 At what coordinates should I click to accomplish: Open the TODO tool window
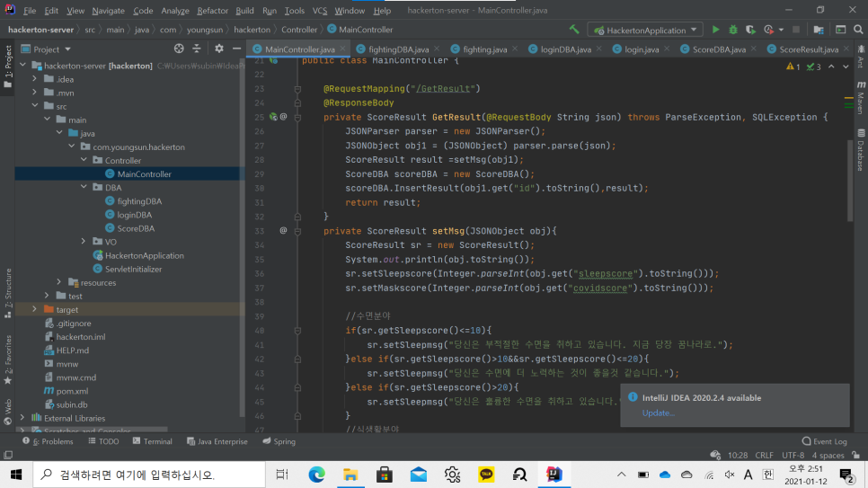click(x=104, y=441)
